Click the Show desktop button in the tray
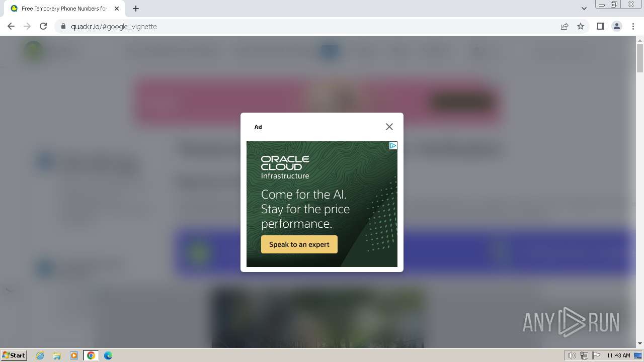Viewport: 644px width, 362px height. point(638,355)
